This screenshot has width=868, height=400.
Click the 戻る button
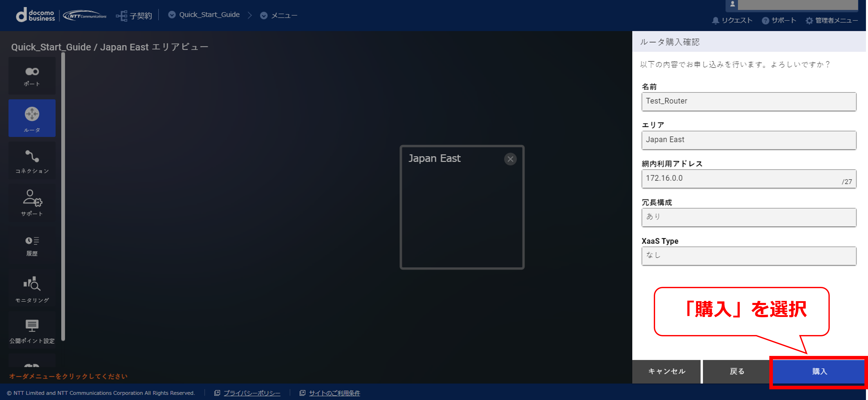[737, 371]
